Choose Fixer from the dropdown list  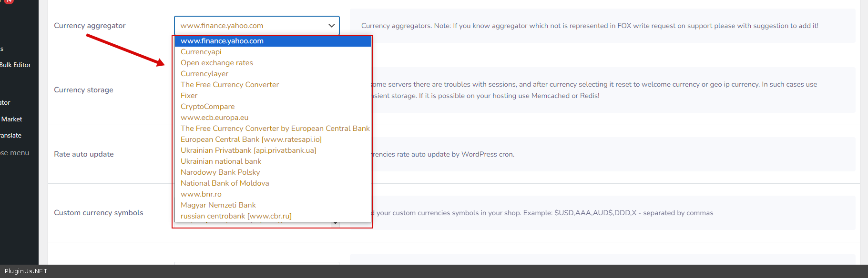[189, 96]
